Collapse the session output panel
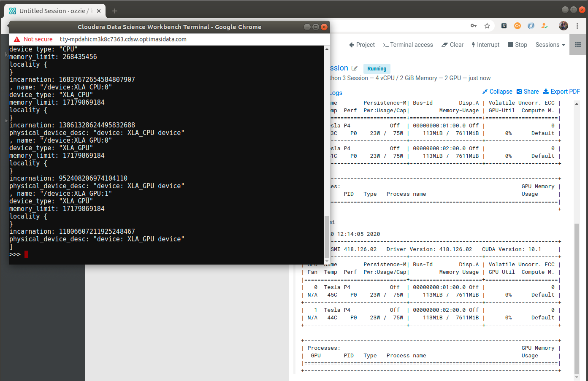The height and width of the screenshot is (381, 588). tap(497, 92)
